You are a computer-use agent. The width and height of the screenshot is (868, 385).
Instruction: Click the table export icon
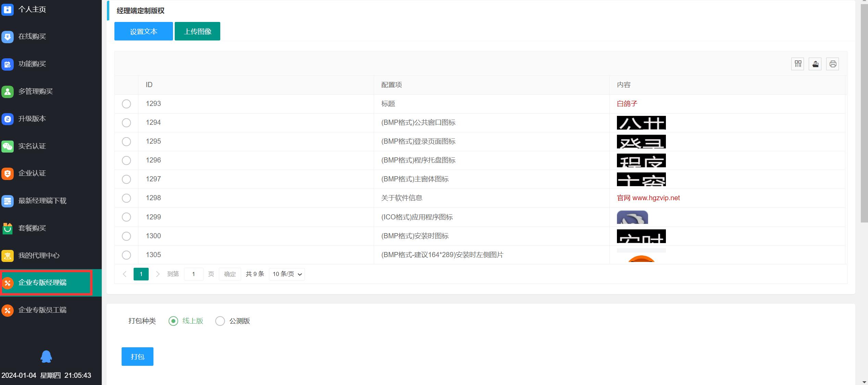pos(815,64)
